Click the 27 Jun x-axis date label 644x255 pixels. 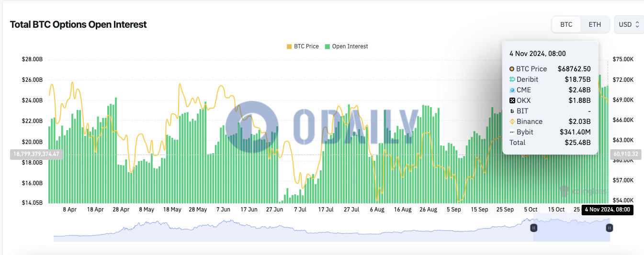[x=275, y=210]
